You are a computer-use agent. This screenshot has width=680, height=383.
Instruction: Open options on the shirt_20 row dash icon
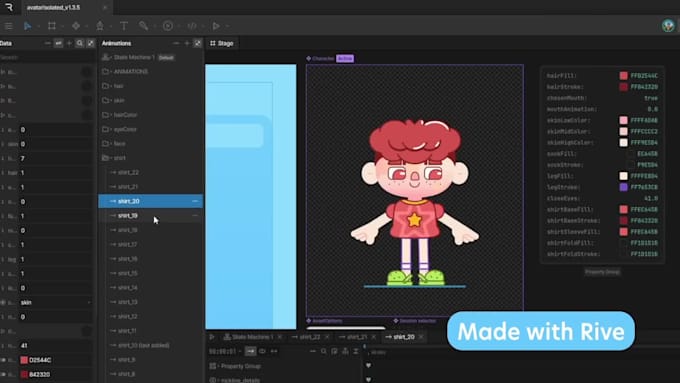[x=195, y=201]
